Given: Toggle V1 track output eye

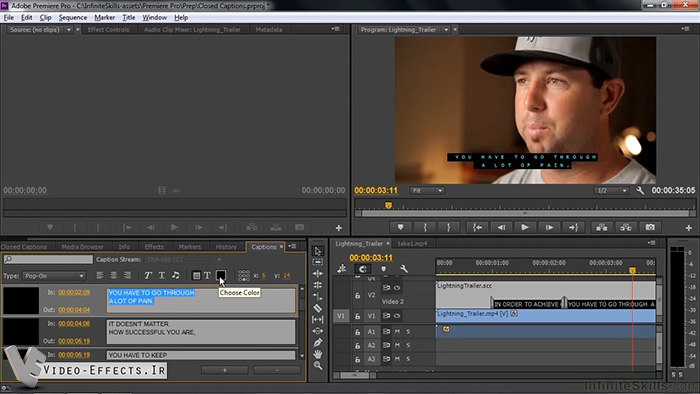Looking at the screenshot, I should pos(397,316).
